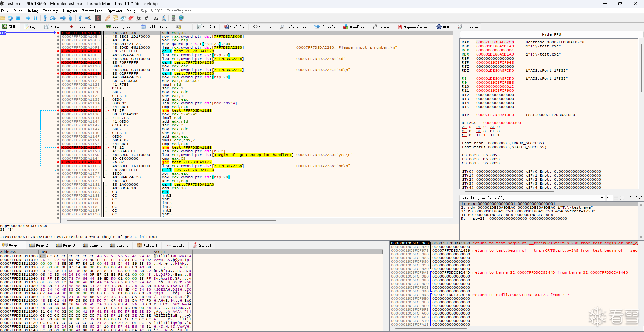The height and width of the screenshot is (332, 644).
Task: Toggle breakpoint dot at address 00007FF7D3DA113A
Action: tap(58, 111)
